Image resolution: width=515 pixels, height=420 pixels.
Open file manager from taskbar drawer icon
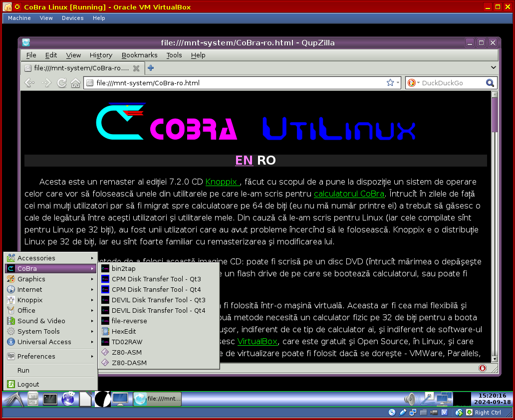(x=33, y=399)
